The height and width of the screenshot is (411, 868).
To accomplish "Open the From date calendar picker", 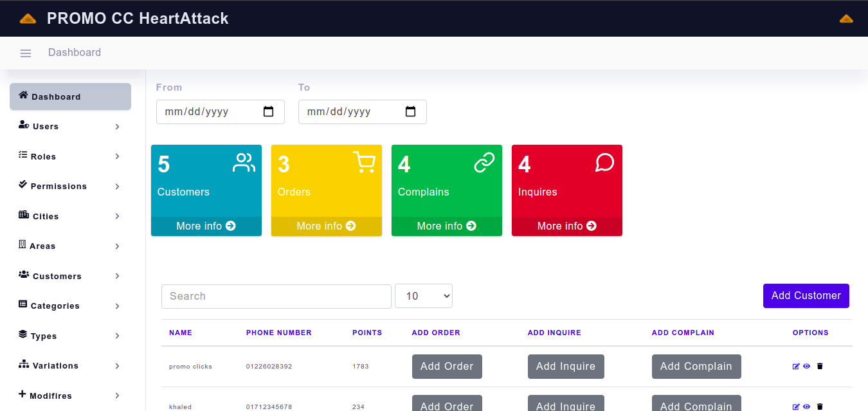I will (x=269, y=111).
